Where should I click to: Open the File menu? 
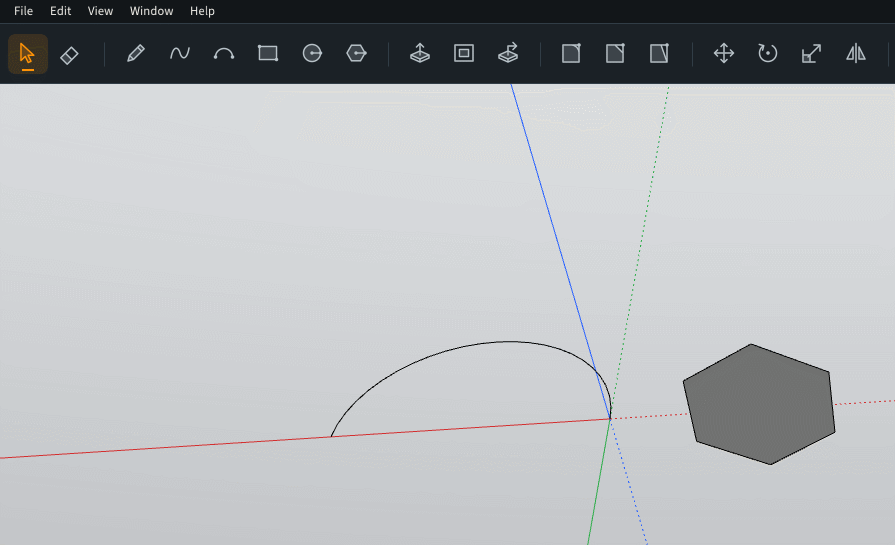[x=23, y=11]
